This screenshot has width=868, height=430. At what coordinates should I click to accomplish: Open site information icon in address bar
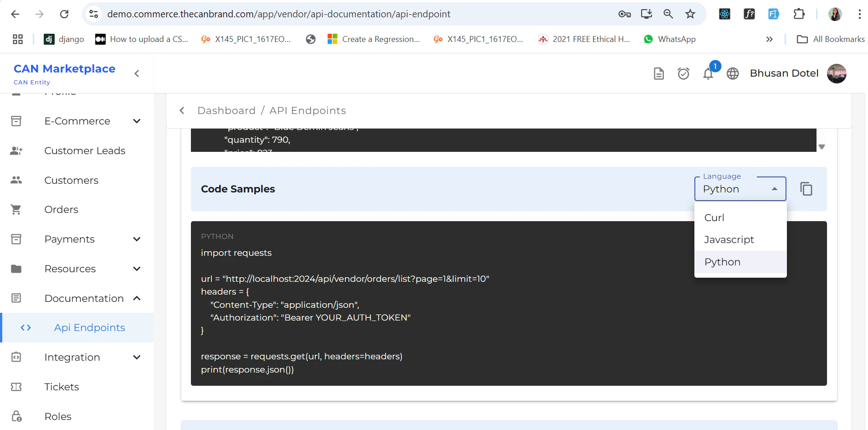[94, 14]
